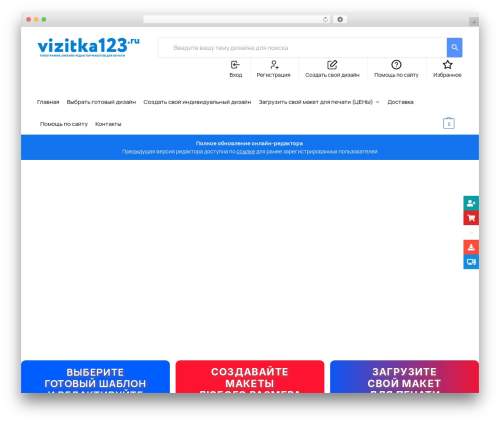Open the shopping bag cart icon
Viewport: 500px width, 423px height.
click(449, 123)
